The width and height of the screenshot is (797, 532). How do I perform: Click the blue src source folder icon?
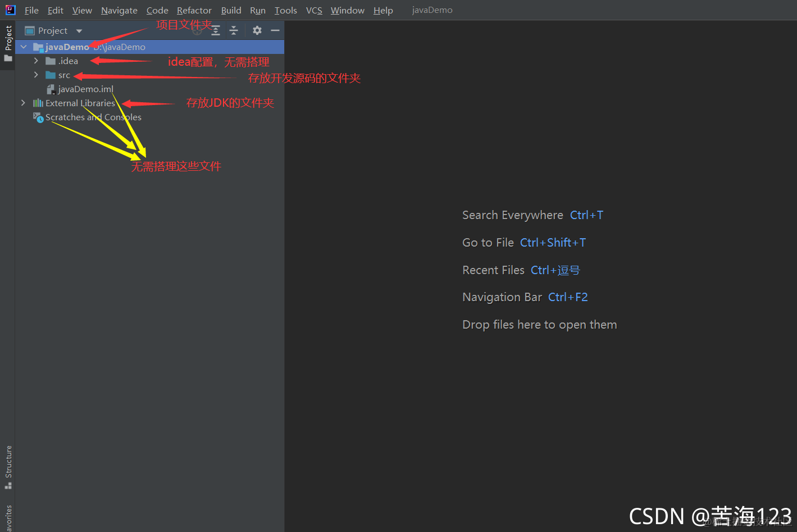coord(51,75)
